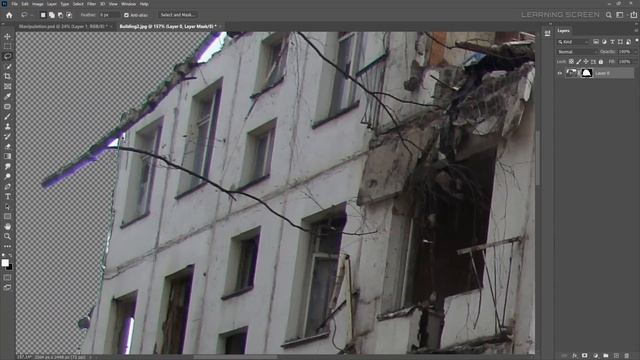The image size is (640, 360).
Task: Choose Subtract from Selection mode icon
Action: click(x=60, y=15)
